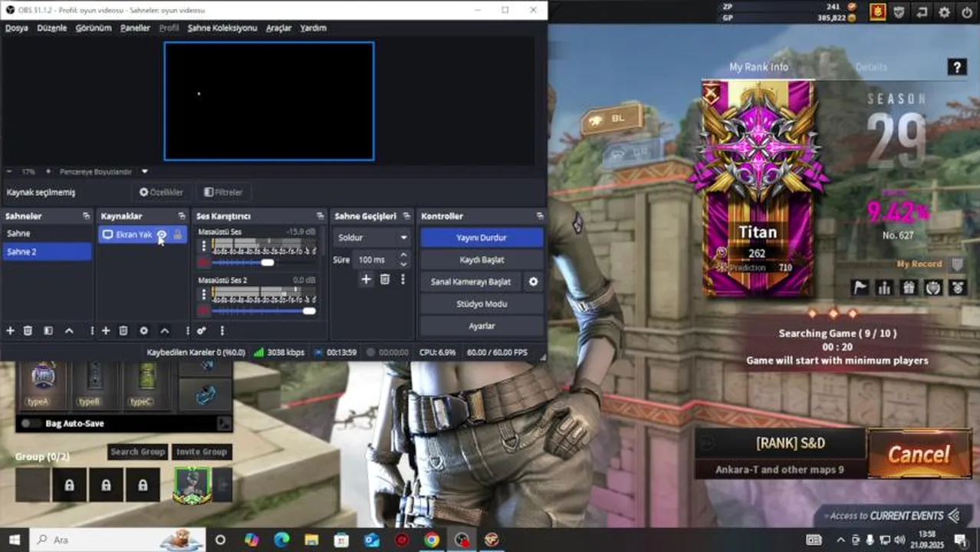980x552 pixels.
Task: Open virtual camera settings gear
Action: pos(534,281)
